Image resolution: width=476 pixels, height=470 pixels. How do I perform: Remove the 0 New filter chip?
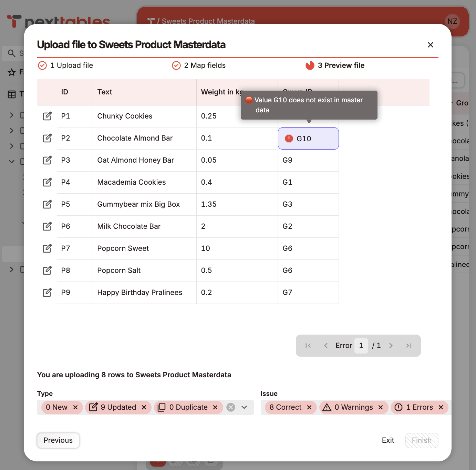75,407
